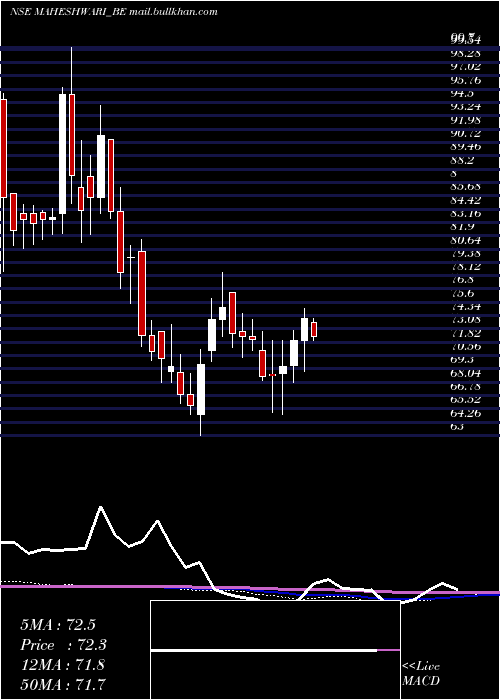Viewport: 500px width, 700px height.
Task: Click the 68.04 price axis label
Action: coord(465,373)
